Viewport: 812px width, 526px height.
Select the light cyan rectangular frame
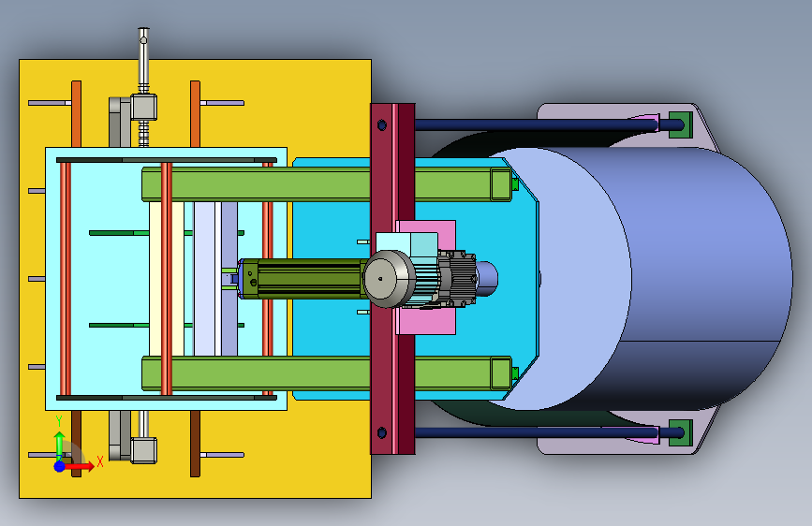click(109, 280)
